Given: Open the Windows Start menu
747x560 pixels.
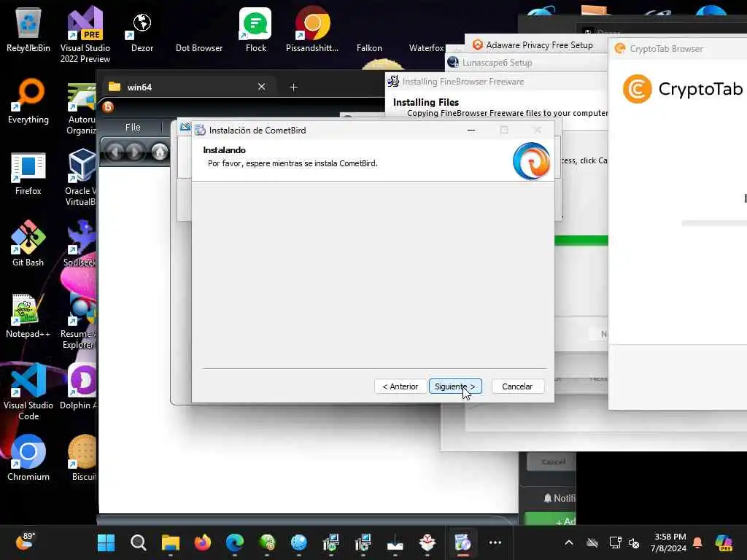Looking at the screenshot, I should pos(106,542).
